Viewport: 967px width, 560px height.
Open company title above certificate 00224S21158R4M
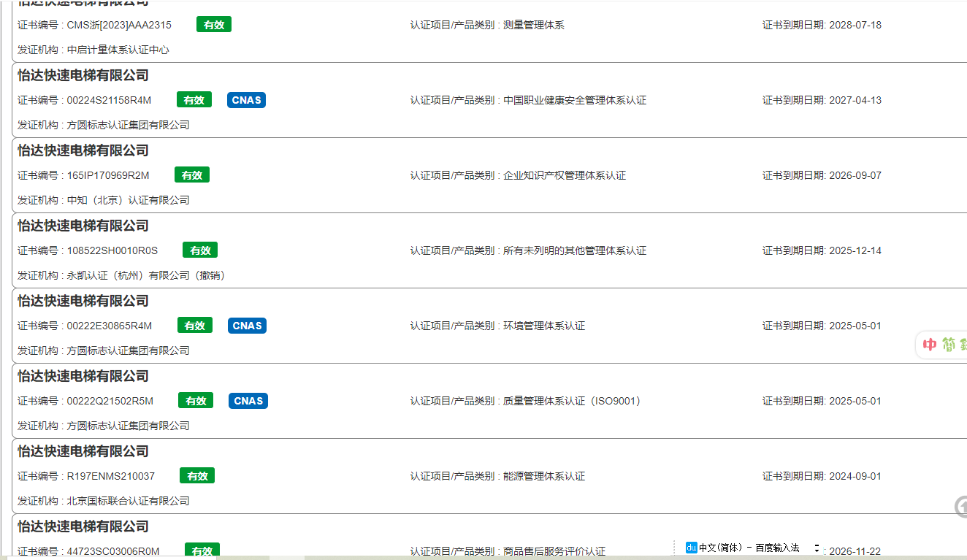coord(83,75)
